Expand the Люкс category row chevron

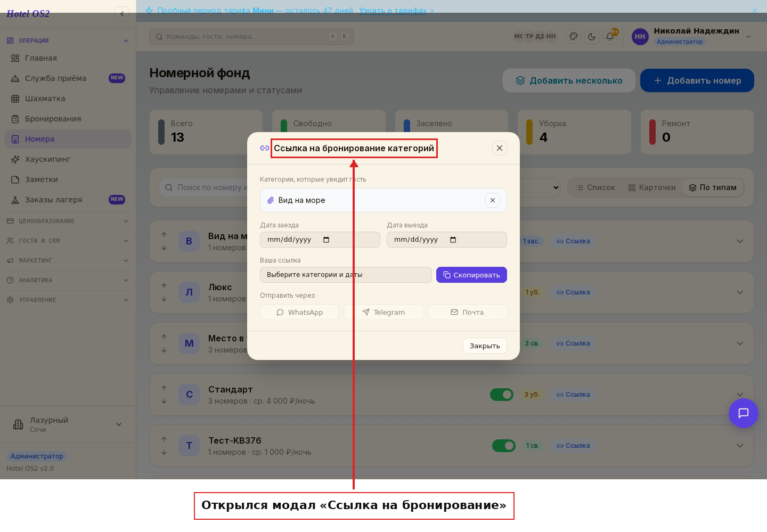[740, 292]
